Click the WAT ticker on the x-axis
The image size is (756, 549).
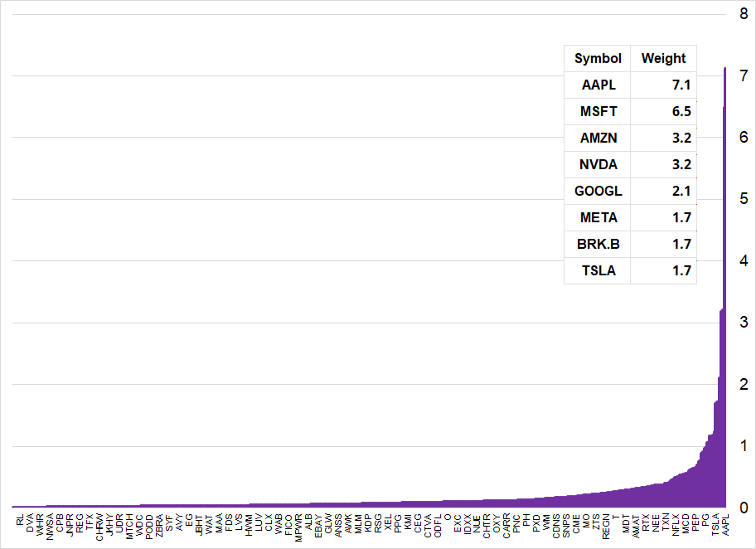coord(209,523)
